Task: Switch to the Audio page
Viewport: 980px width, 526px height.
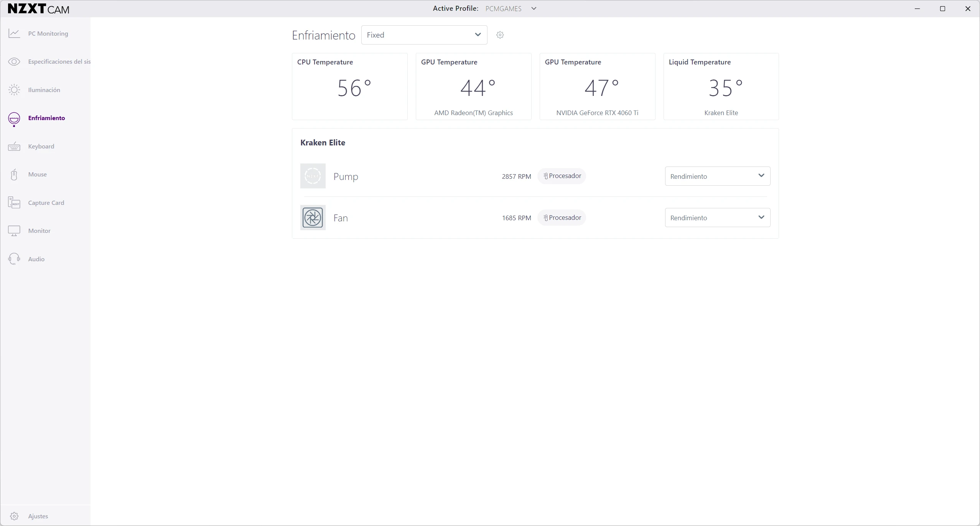Action: pyautogui.click(x=36, y=259)
